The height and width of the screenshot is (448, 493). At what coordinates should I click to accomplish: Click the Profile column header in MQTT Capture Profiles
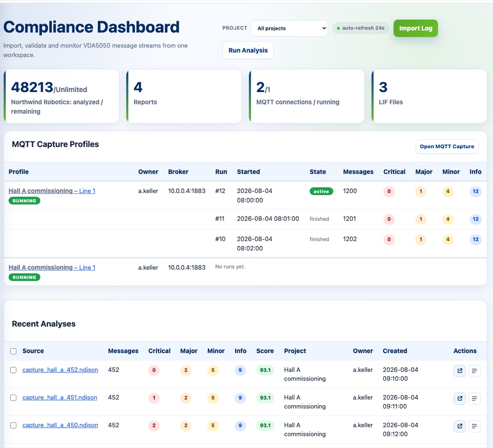coord(18,172)
